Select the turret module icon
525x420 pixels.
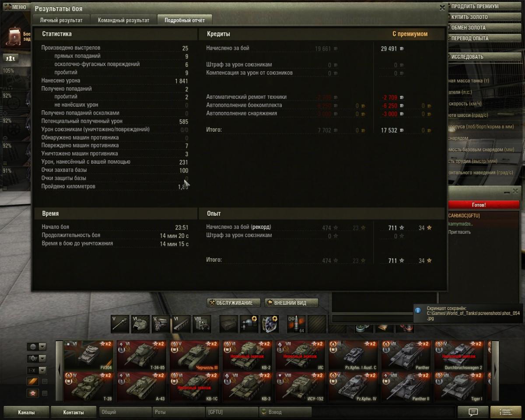click(x=140, y=324)
